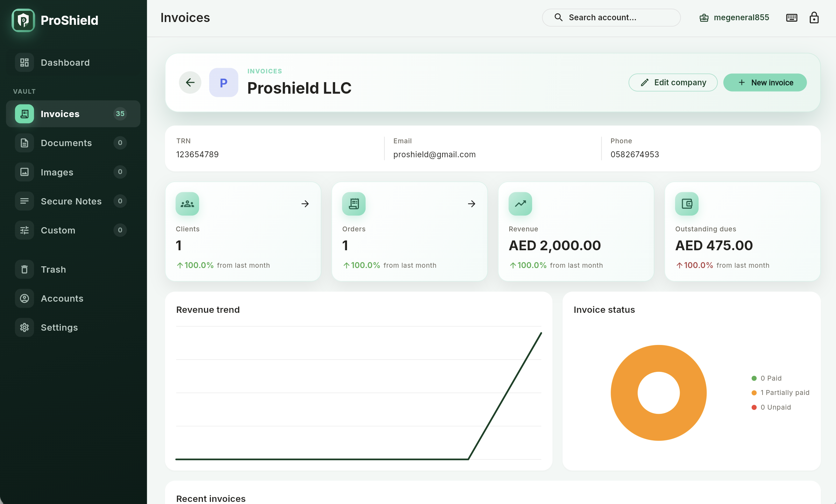This screenshot has width=836, height=504.
Task: Open Images in the vault menu
Action: pyautogui.click(x=73, y=172)
